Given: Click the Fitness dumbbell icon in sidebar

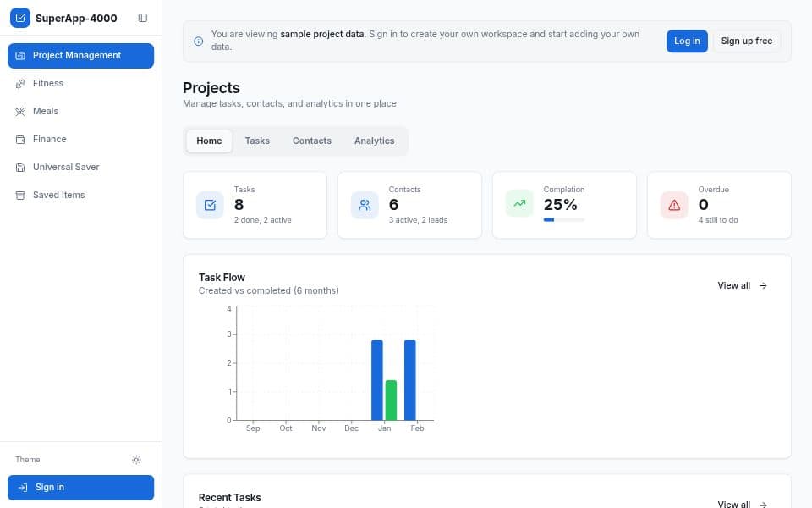Looking at the screenshot, I should [20, 83].
